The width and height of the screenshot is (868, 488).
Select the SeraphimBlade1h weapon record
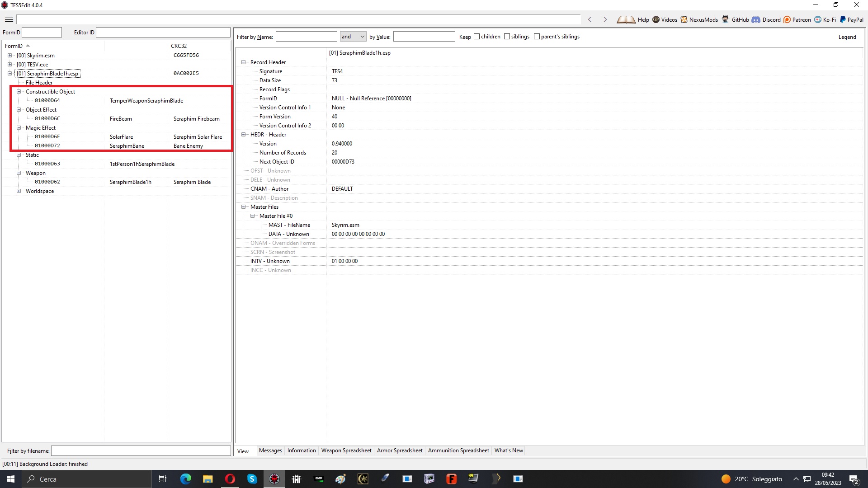(x=117, y=182)
